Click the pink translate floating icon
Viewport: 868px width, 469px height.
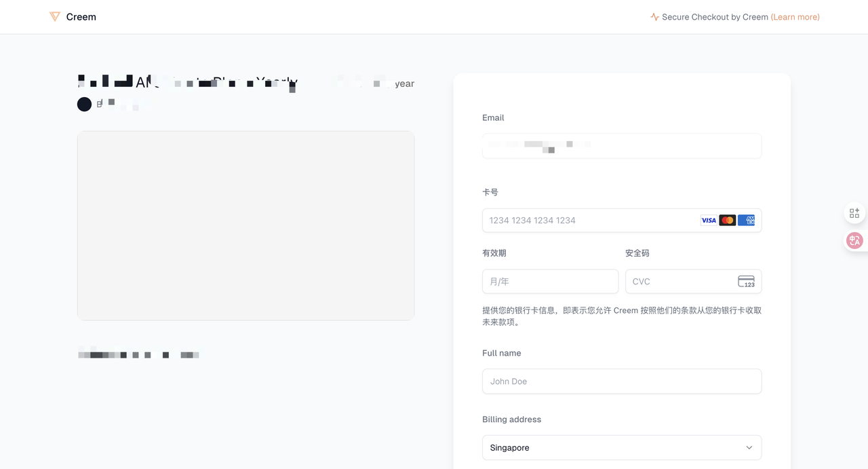click(x=854, y=240)
